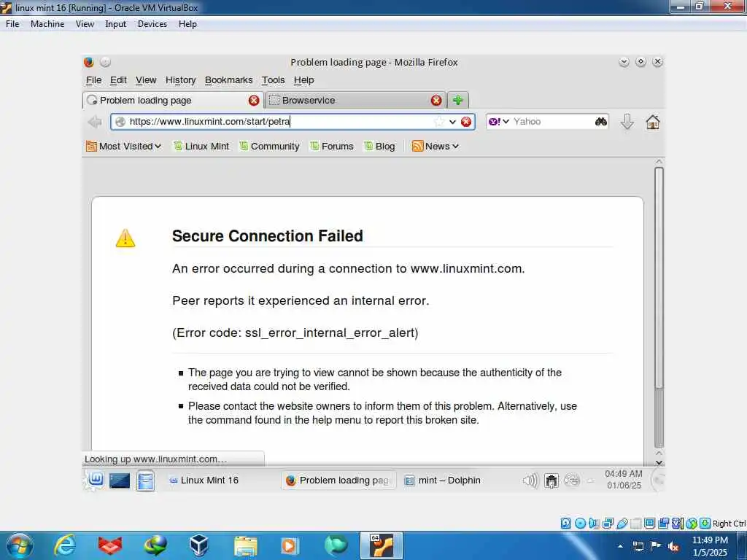Image resolution: width=747 pixels, height=560 pixels.
Task: Open the Linux Mint start menu icon
Action: [x=96, y=480]
